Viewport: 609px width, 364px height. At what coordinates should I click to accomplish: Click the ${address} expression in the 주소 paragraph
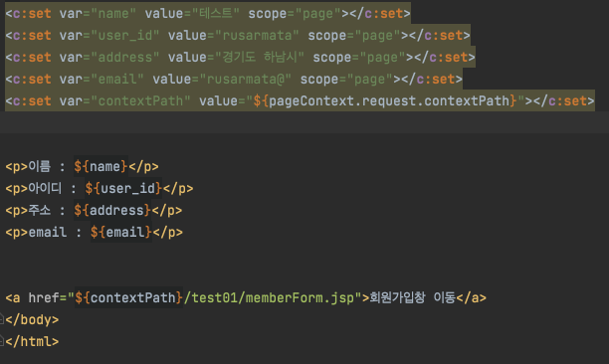112,210
